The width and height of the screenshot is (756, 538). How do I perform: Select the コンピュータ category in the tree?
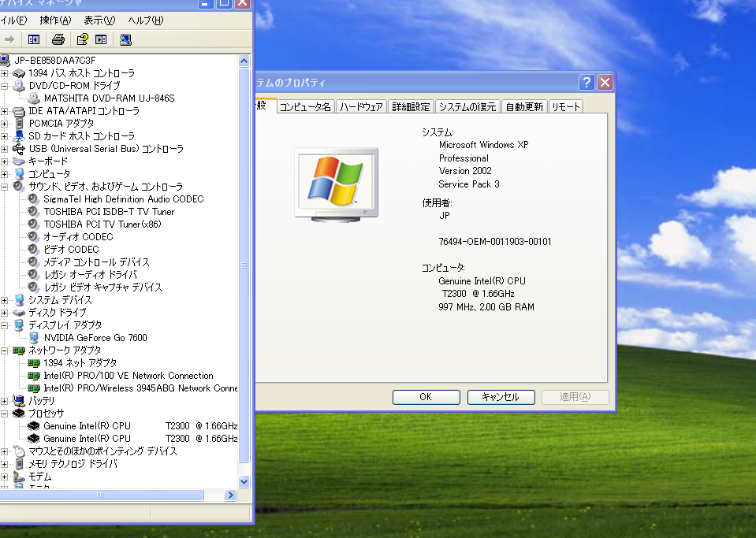click(49, 174)
